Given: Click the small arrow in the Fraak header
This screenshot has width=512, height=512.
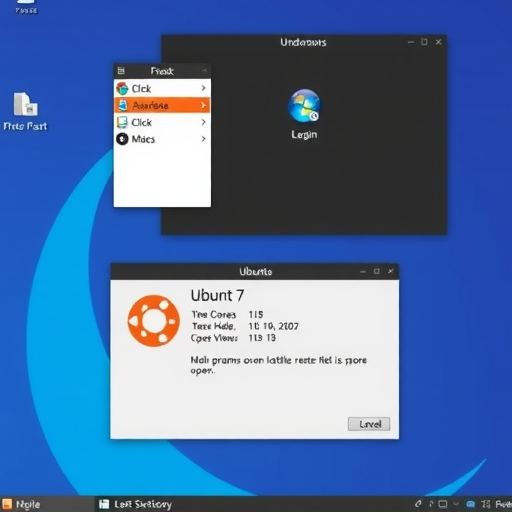Looking at the screenshot, I should coord(204,71).
